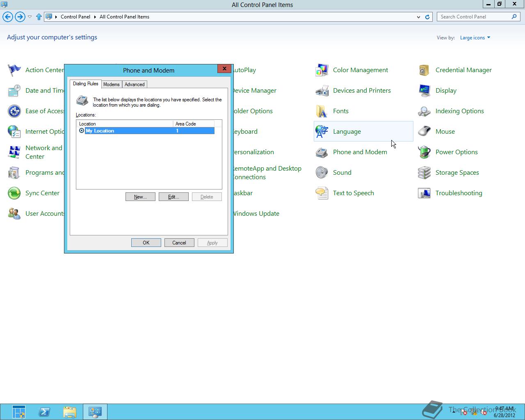Open the User Accounts icon

click(14, 214)
